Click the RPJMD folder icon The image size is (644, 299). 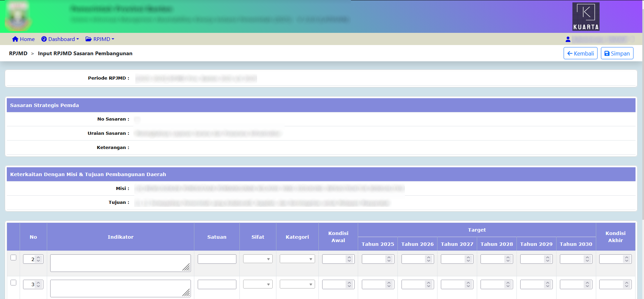click(x=89, y=39)
